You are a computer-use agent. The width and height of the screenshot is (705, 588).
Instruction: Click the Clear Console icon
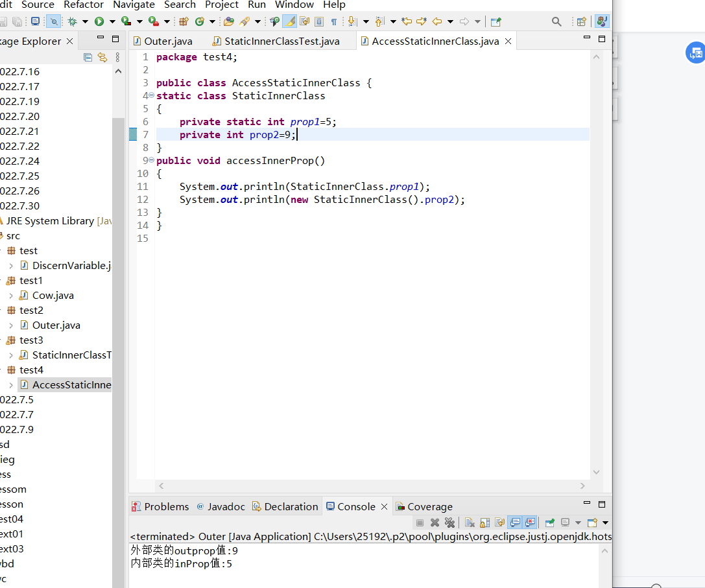coord(470,523)
